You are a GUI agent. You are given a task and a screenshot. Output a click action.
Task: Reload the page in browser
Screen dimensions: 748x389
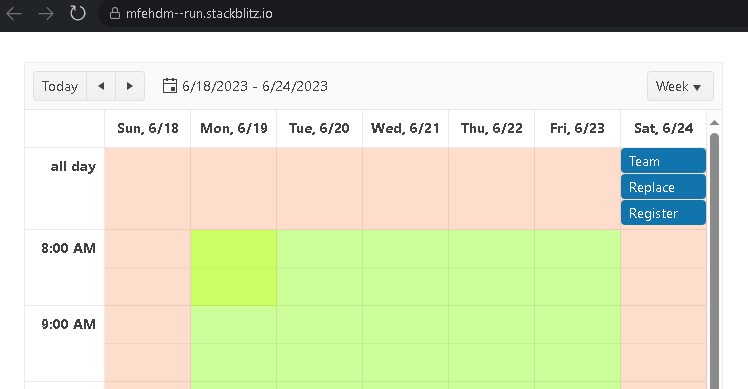[x=77, y=13]
